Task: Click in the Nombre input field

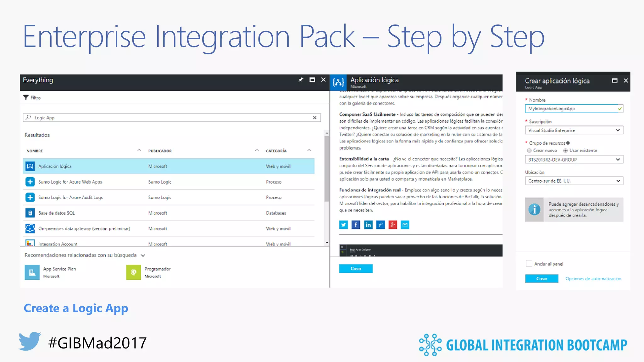Action: pyautogui.click(x=574, y=108)
